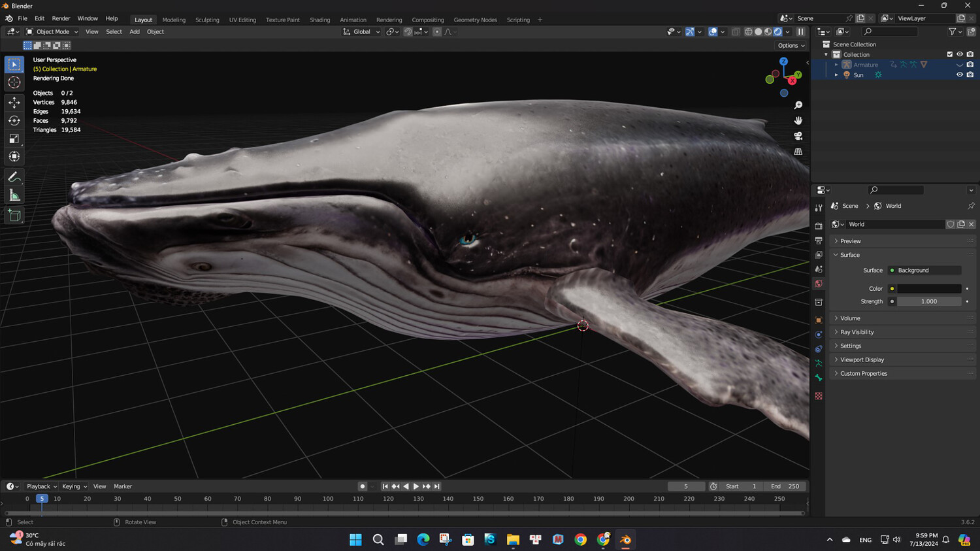This screenshot has width=980, height=551.
Task: Click the Cursor tool icon
Action: [x=14, y=82]
